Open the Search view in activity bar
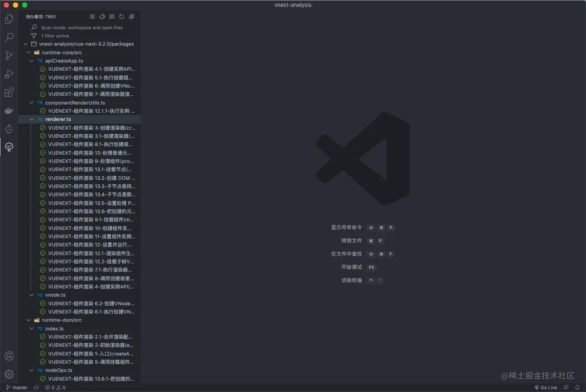The width and height of the screenshot is (586, 392). point(9,37)
